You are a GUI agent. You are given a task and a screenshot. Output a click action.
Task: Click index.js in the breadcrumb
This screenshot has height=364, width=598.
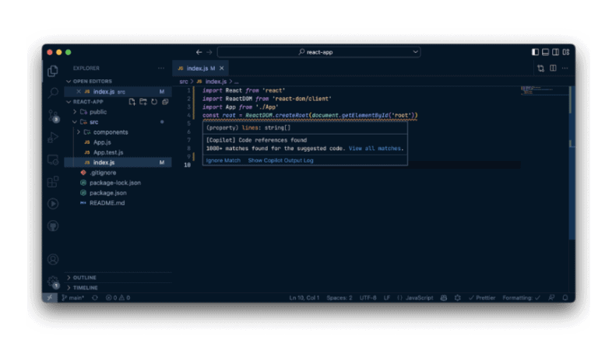coord(216,82)
